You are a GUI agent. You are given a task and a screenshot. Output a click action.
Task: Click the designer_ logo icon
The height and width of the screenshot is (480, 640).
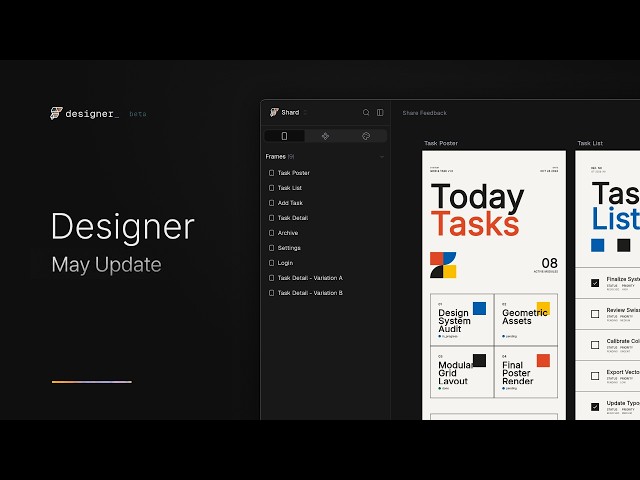point(56,113)
